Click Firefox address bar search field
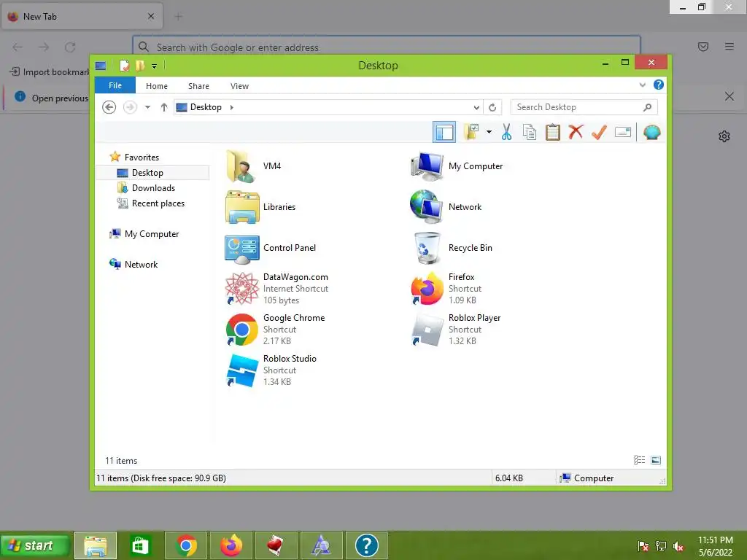The image size is (747, 560). (x=387, y=47)
